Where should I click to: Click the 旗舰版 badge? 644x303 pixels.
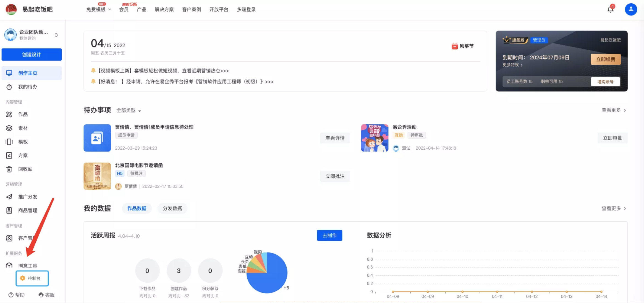(x=515, y=40)
